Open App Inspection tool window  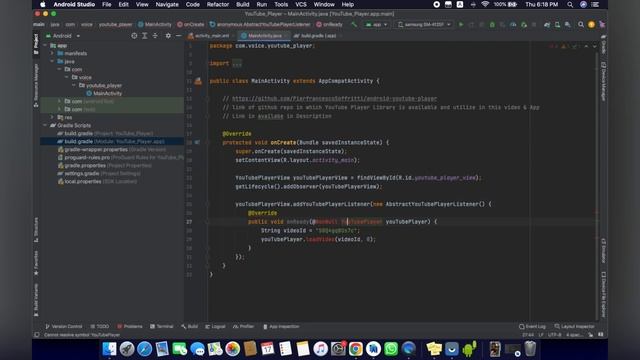[281, 327]
